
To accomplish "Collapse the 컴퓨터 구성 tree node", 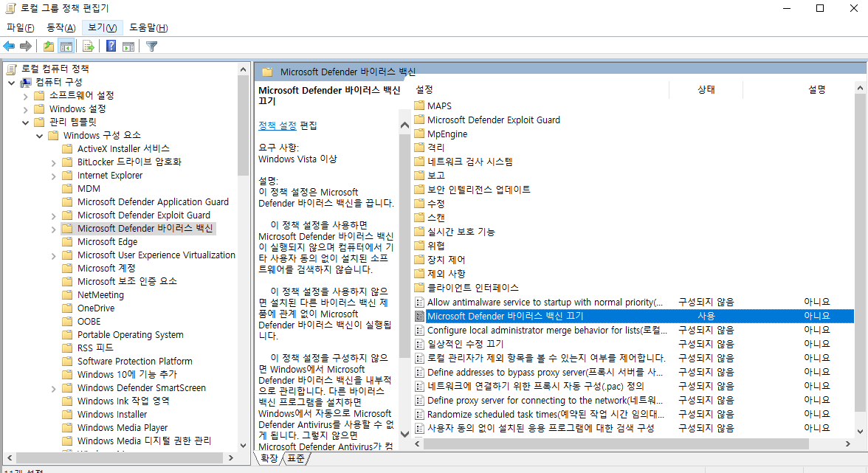I will [x=12, y=83].
